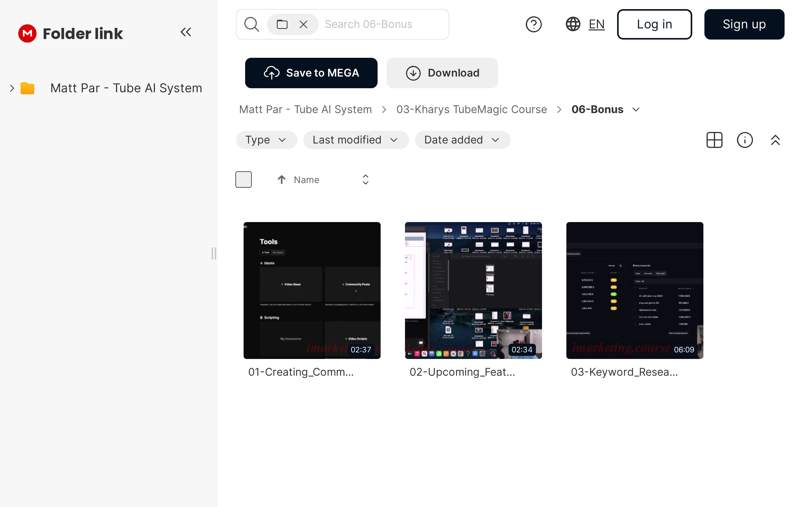Toggle Name sort direction arrow
Viewport: 812px width, 507px height.
281,180
